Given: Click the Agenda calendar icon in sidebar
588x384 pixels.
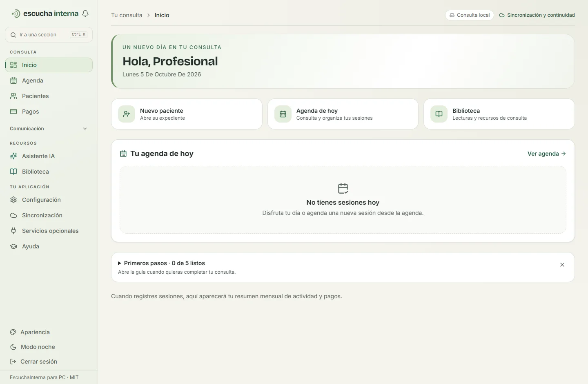Looking at the screenshot, I should (x=13, y=80).
